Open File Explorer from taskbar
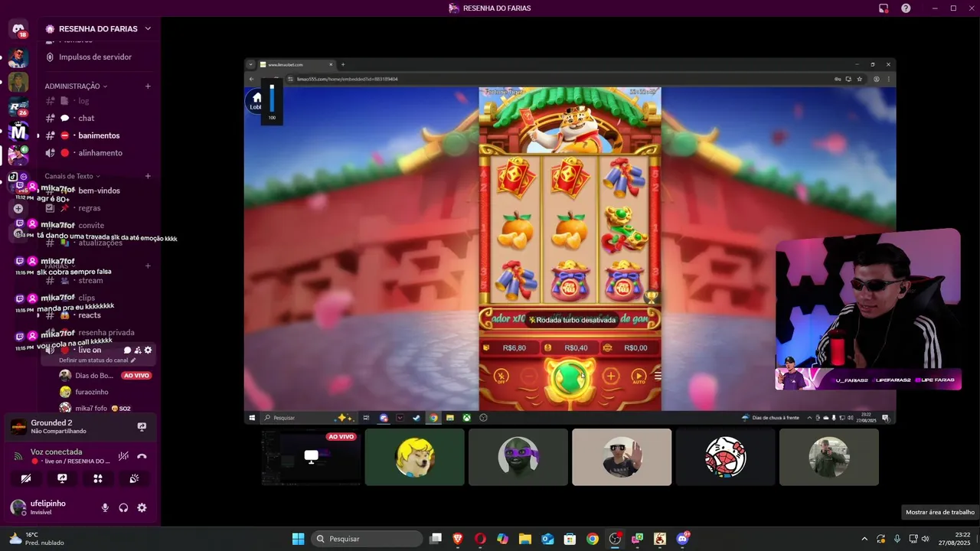This screenshot has width=980, height=551. tap(525, 539)
